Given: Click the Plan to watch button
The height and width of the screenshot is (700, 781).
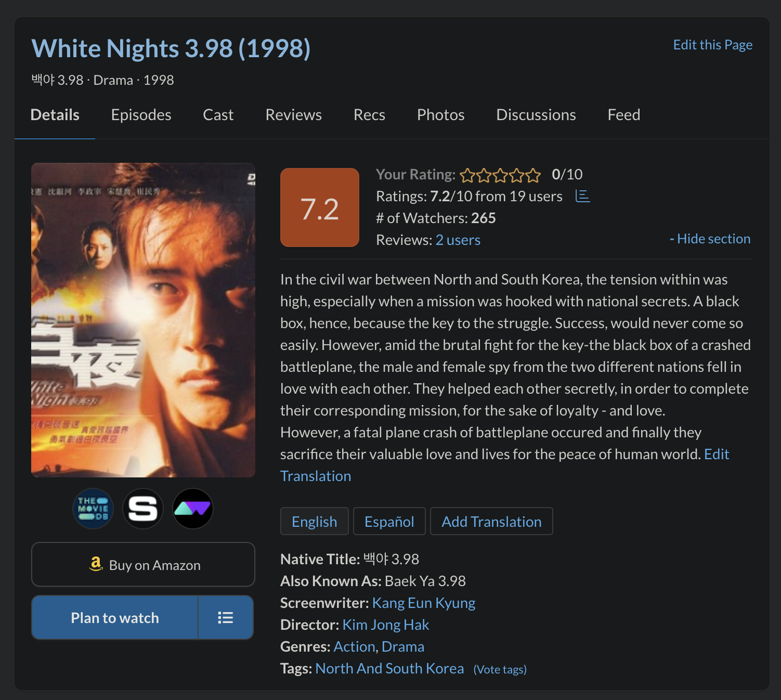Looking at the screenshot, I should [x=115, y=617].
